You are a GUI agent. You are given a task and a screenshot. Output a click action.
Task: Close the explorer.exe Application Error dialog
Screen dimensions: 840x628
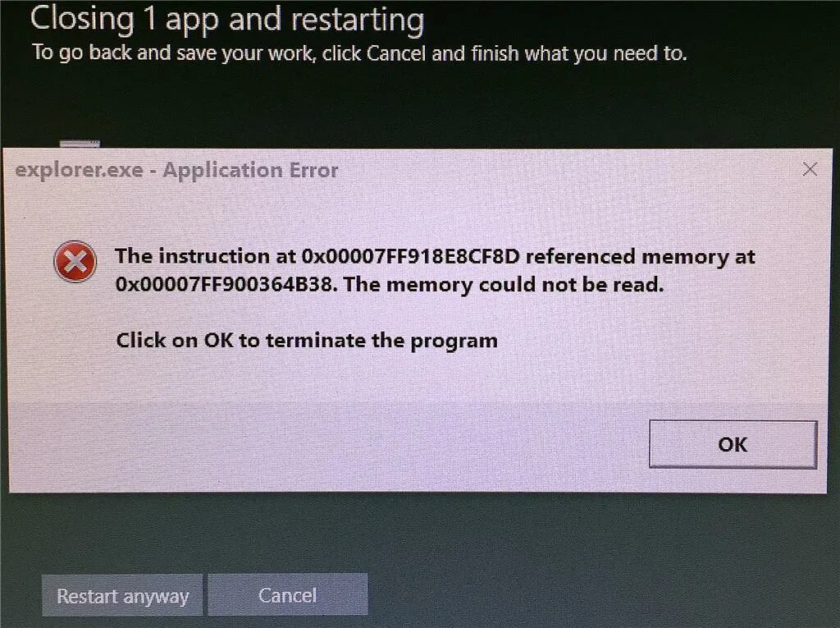(x=810, y=169)
